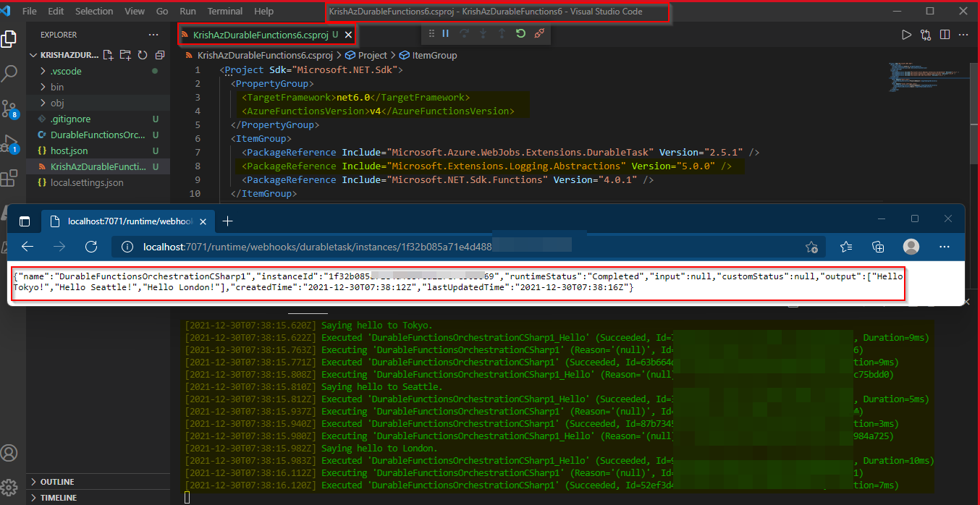Open the File menu
The image size is (980, 505).
tap(30, 12)
